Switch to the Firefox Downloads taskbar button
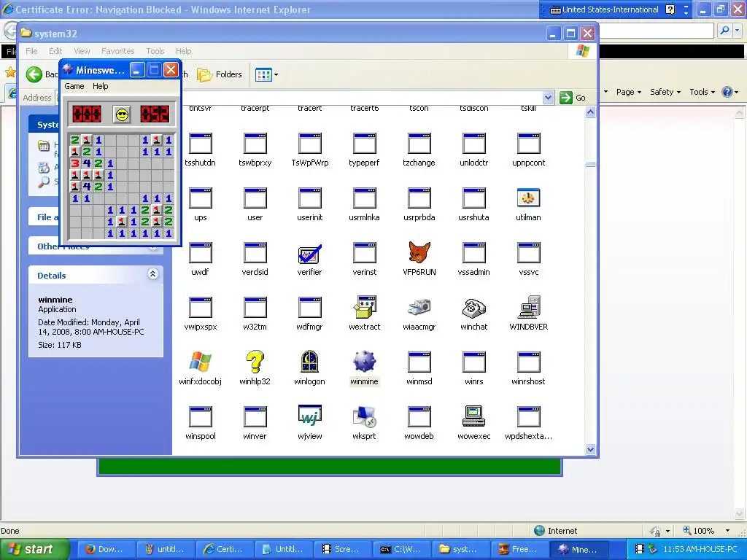This screenshot has width=747, height=560. coord(105,549)
